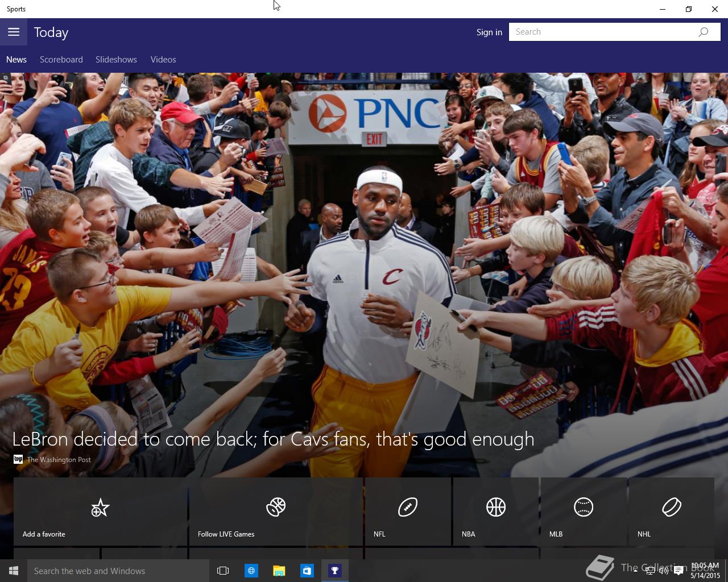
Task: Open the network status tray icon
Action: [x=650, y=571]
